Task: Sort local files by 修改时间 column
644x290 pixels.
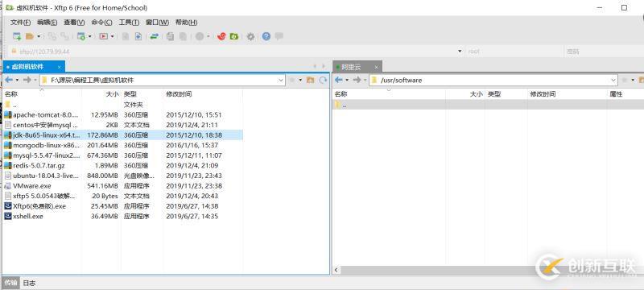Action: (x=179, y=94)
